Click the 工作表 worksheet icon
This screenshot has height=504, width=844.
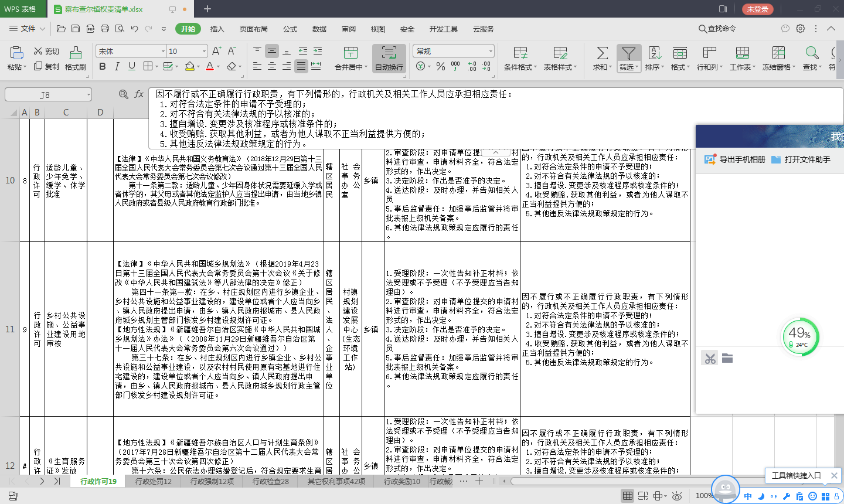[743, 53]
